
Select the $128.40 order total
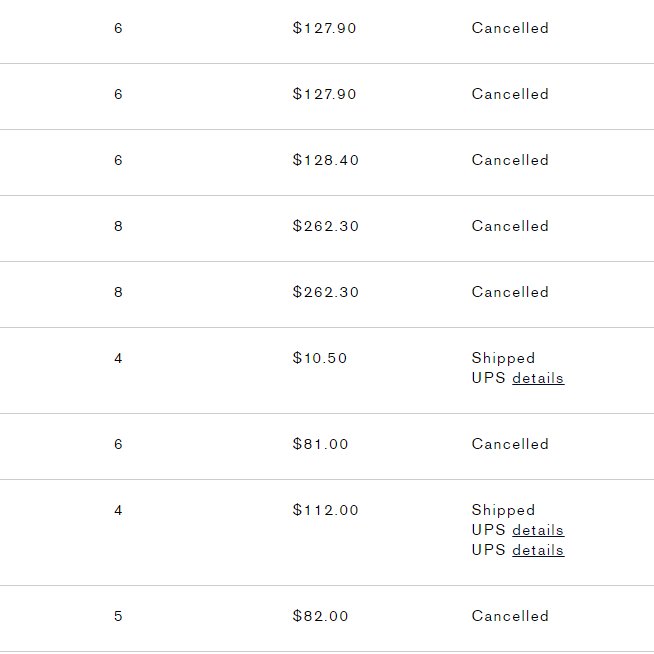click(325, 160)
